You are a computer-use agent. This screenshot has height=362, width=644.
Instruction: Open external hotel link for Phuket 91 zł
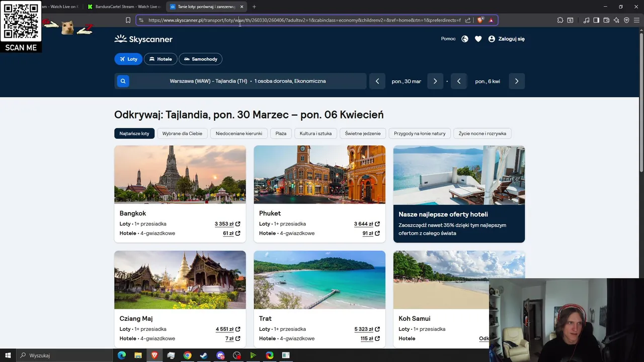(377, 233)
